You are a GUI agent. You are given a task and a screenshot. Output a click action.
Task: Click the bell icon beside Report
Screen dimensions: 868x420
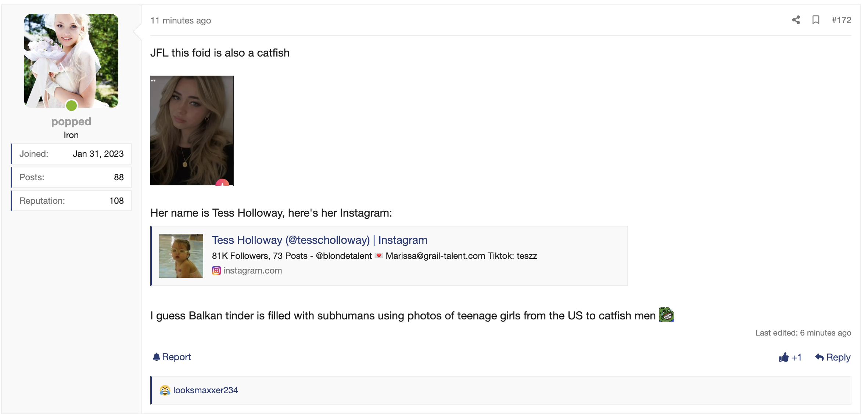tap(156, 357)
